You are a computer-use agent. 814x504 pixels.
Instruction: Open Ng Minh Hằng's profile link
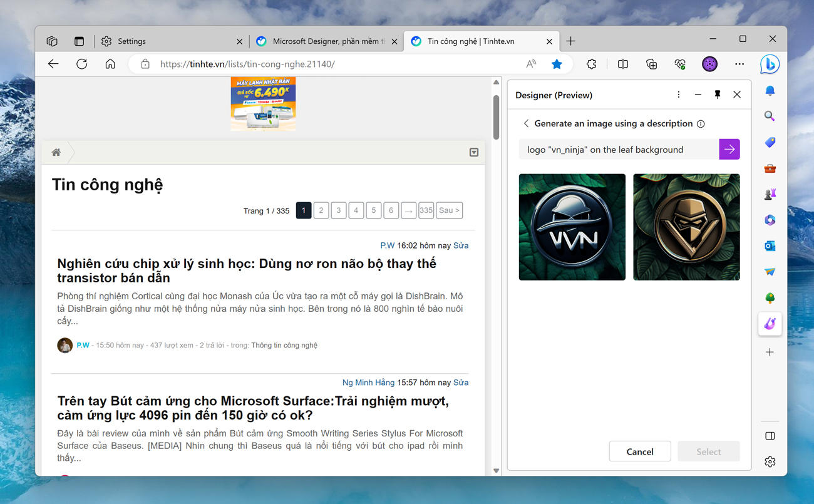click(x=368, y=383)
